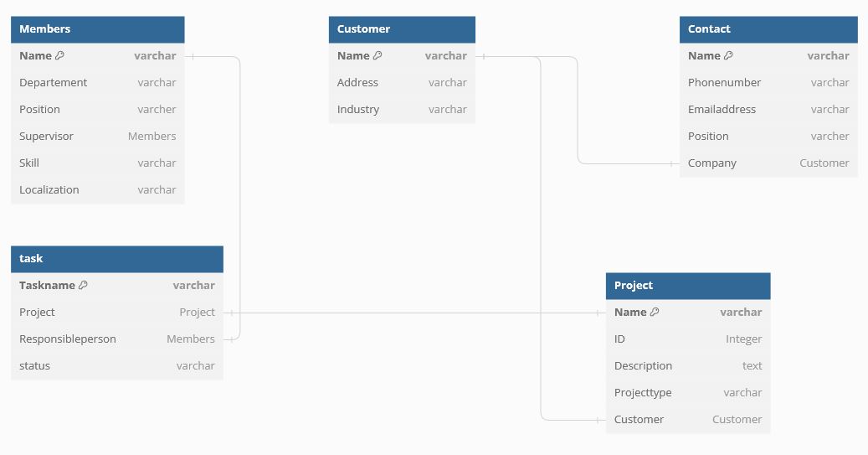868x455 pixels.
Task: Click the Supervisor row in Members table
Action: tap(97, 137)
